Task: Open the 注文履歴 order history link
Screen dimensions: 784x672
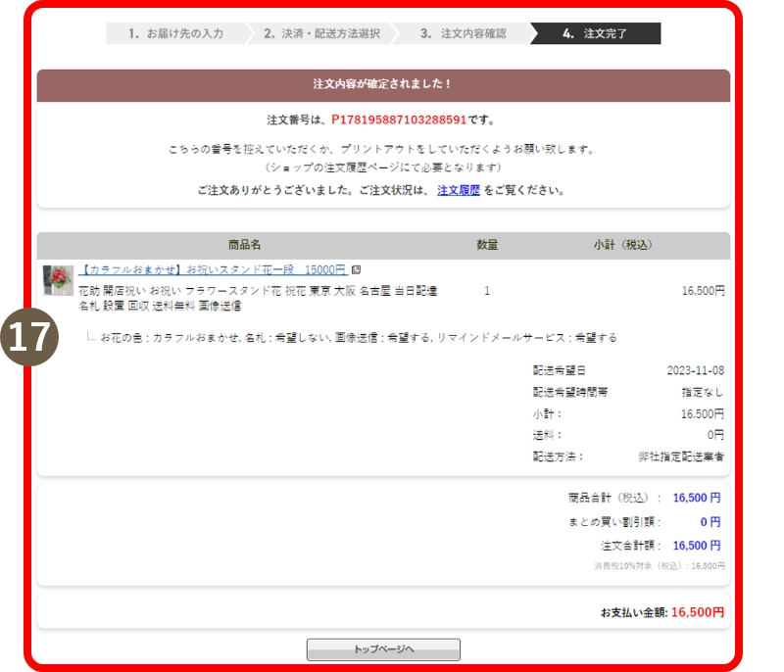Action: click(458, 190)
